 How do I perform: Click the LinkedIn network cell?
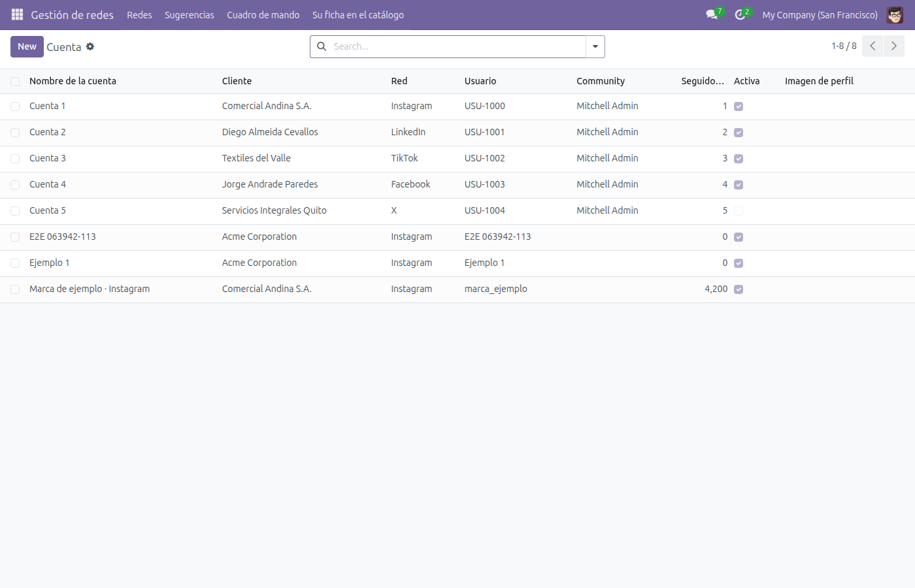408,132
